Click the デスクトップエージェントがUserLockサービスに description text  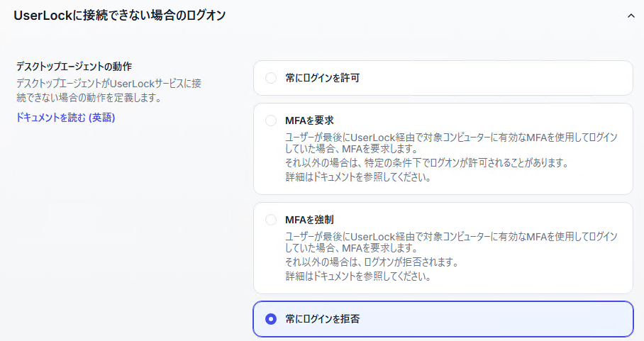109,91
